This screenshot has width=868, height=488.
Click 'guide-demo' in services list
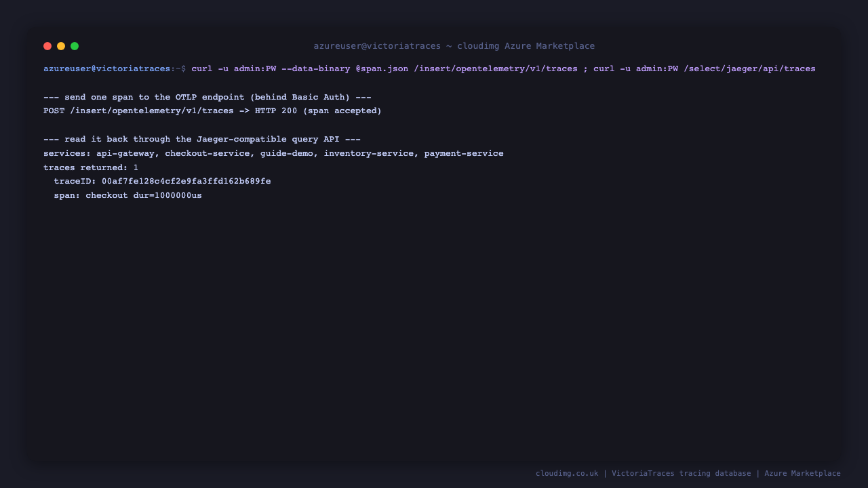pos(287,153)
